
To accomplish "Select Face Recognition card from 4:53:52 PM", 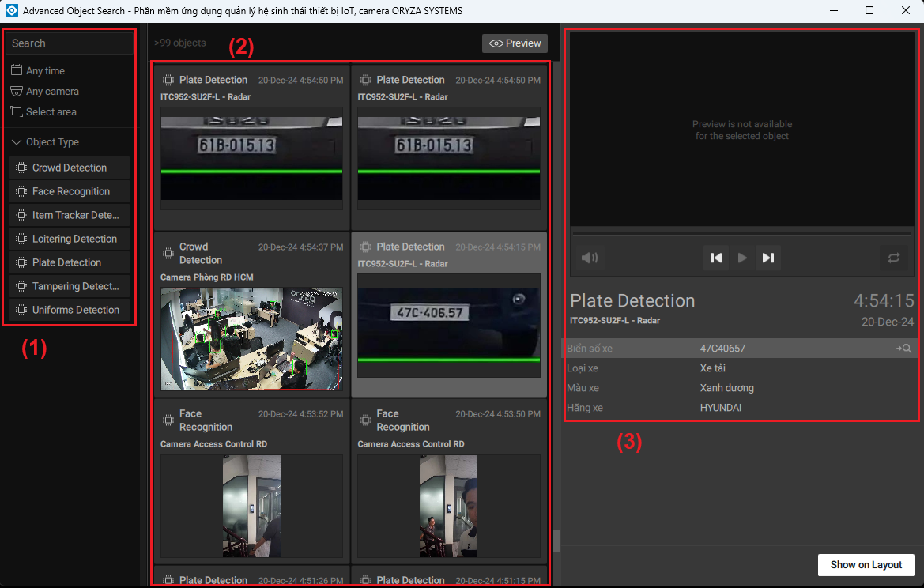I will [x=251, y=481].
